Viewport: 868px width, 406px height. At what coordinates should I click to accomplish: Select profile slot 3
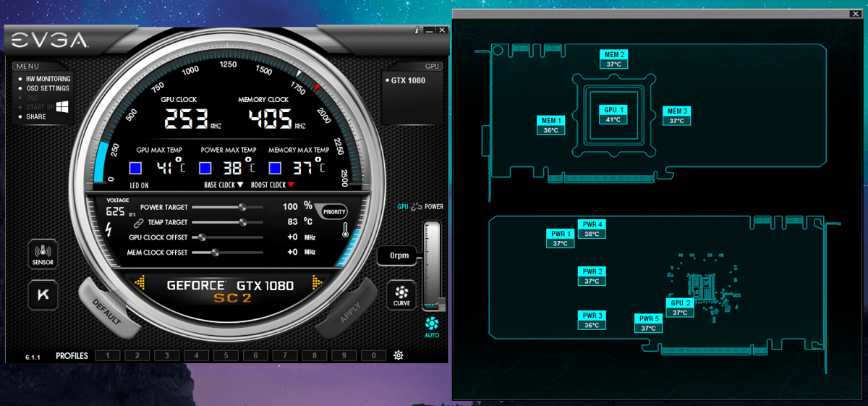click(166, 355)
